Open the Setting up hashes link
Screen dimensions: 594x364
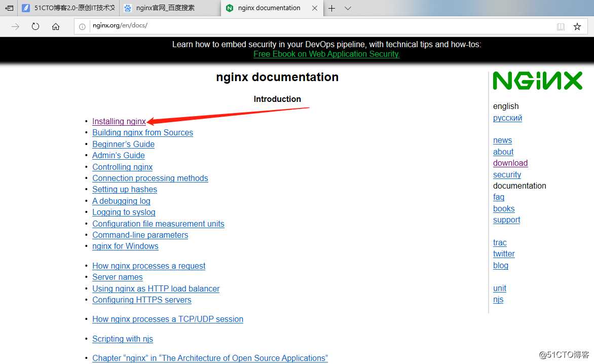coord(125,190)
